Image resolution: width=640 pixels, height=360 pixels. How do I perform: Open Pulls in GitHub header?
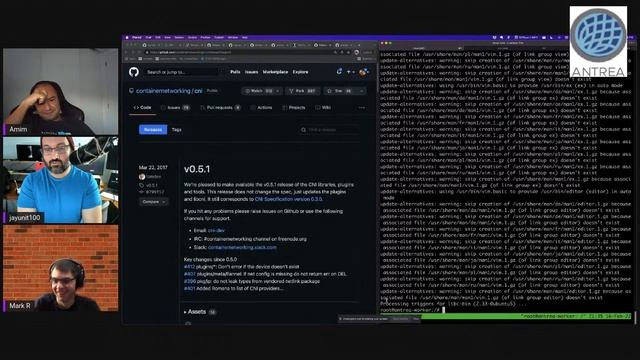235,72
